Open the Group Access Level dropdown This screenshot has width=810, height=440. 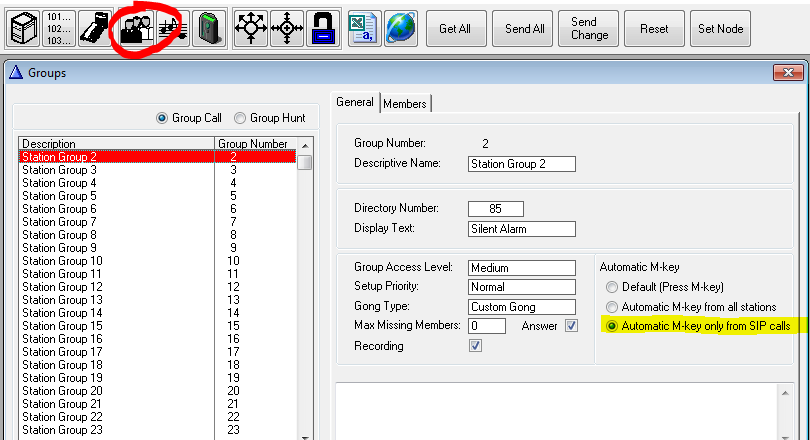point(522,268)
